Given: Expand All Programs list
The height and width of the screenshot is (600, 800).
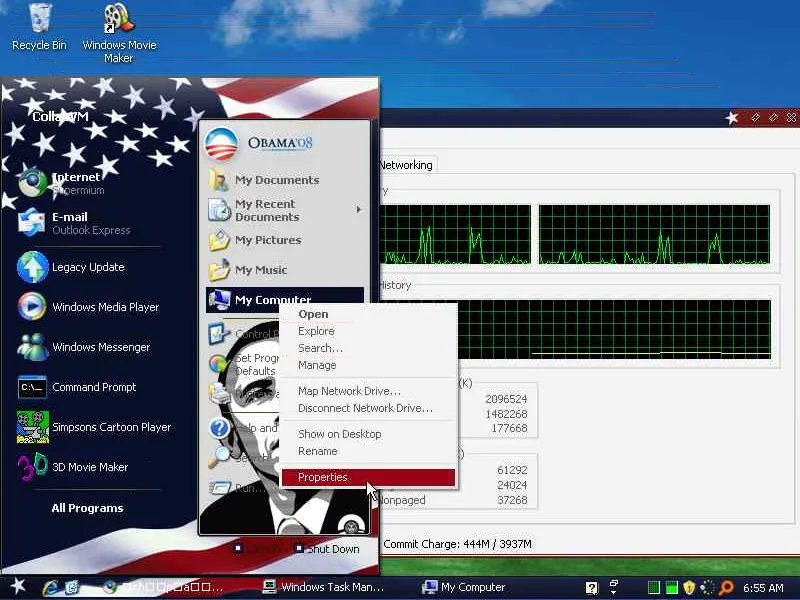Looking at the screenshot, I should coord(87,508).
